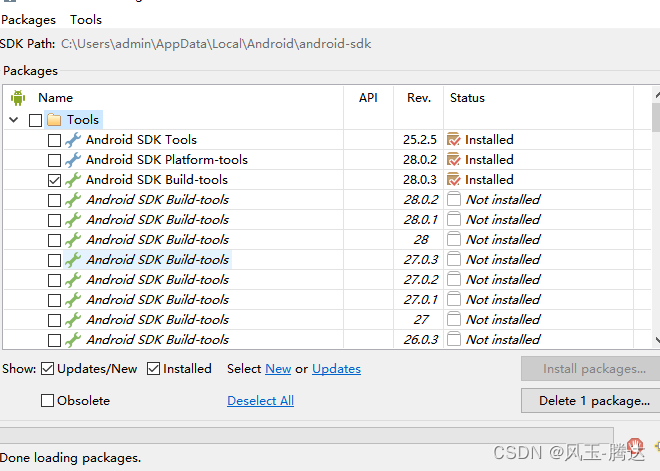The width and height of the screenshot is (660, 471).
Task: Check the Tools folder checkbox
Action: tap(35, 120)
